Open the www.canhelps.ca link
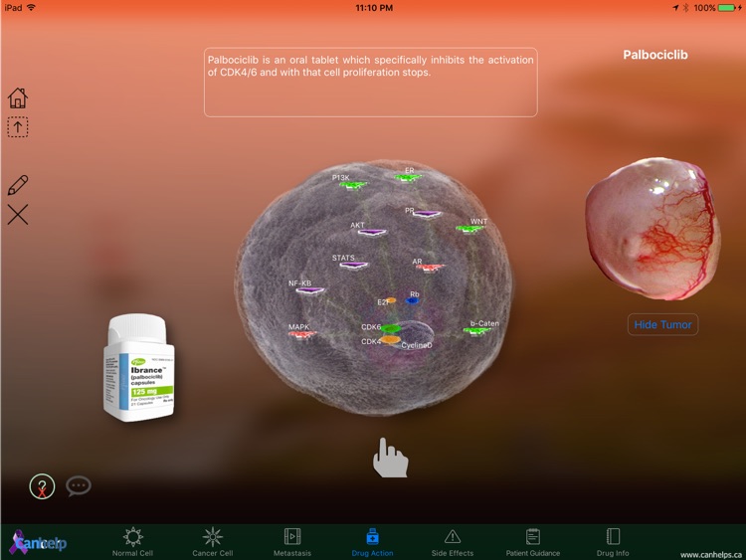Viewport: 746px width, 560px height. point(711,555)
